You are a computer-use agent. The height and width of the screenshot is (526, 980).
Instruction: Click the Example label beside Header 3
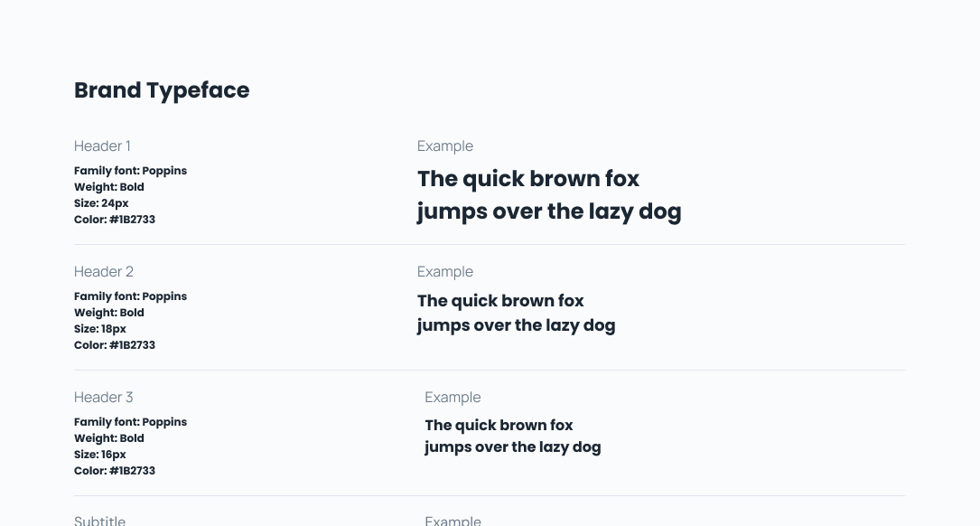[x=453, y=398]
